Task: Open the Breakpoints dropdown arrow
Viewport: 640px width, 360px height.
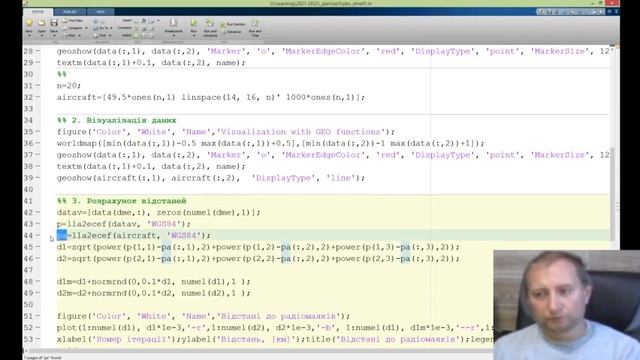Action: point(173,36)
